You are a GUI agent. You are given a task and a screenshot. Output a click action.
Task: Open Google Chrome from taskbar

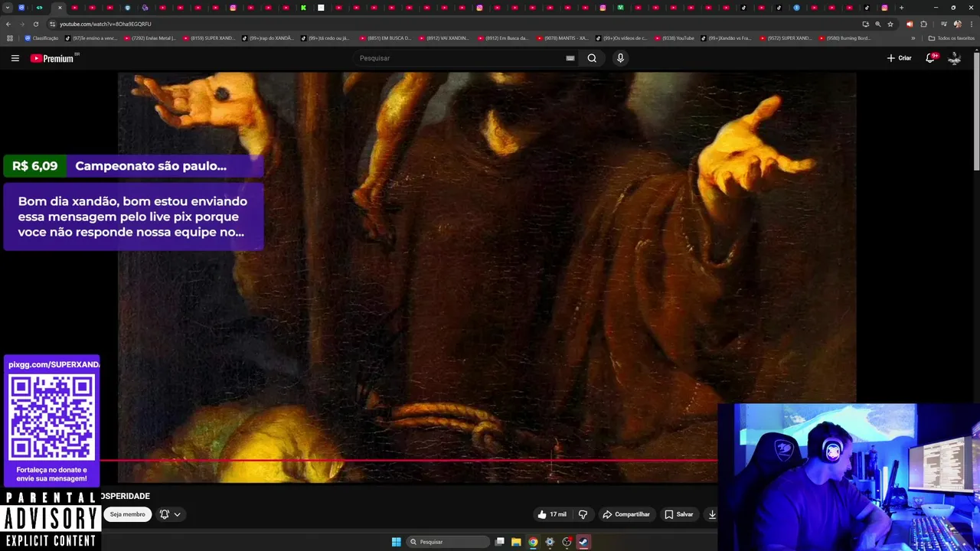click(533, 542)
